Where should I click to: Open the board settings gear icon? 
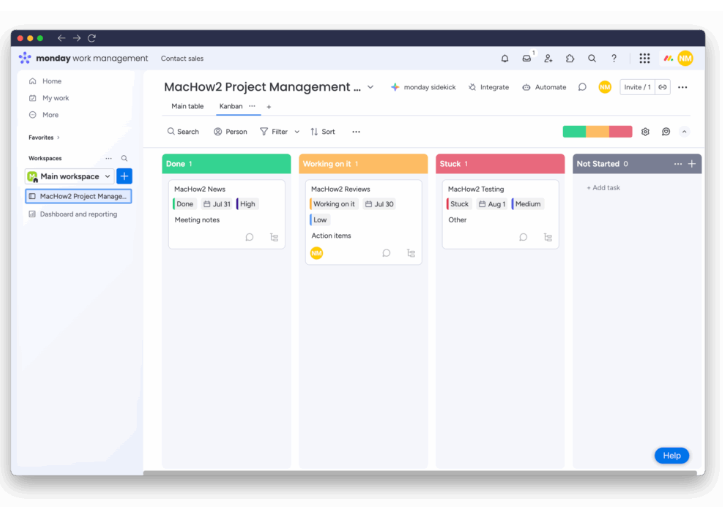tap(645, 132)
